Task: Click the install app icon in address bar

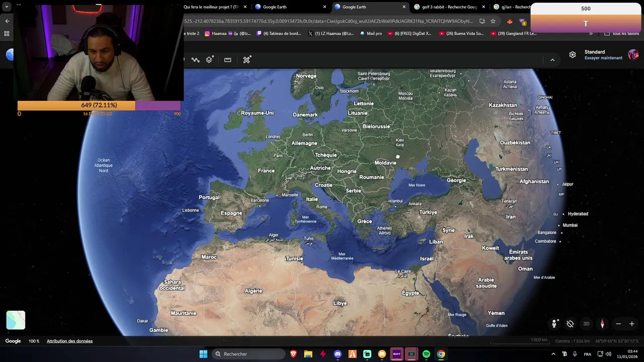Action: (482, 21)
